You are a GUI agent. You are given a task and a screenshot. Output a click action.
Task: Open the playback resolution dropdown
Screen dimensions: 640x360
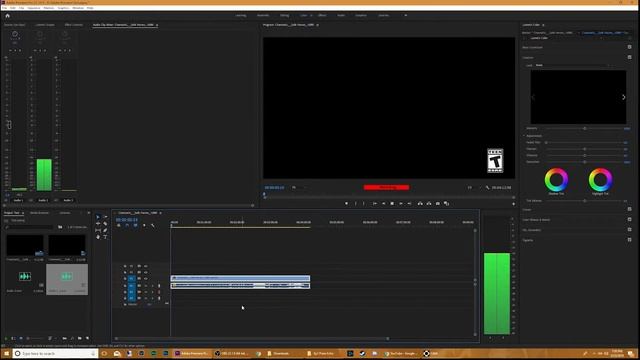(x=473, y=187)
